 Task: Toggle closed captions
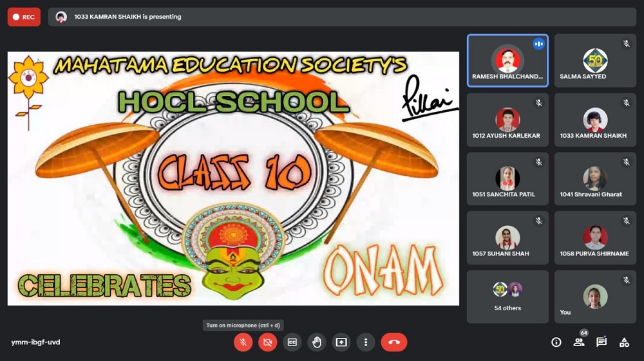point(292,342)
